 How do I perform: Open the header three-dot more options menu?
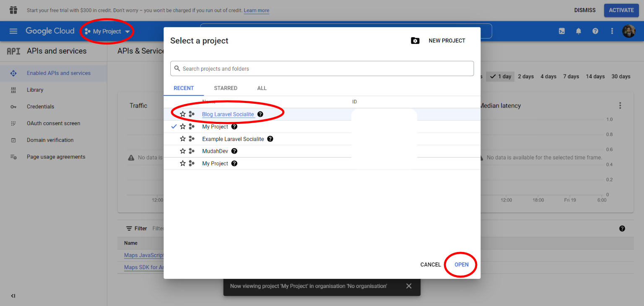(x=612, y=31)
